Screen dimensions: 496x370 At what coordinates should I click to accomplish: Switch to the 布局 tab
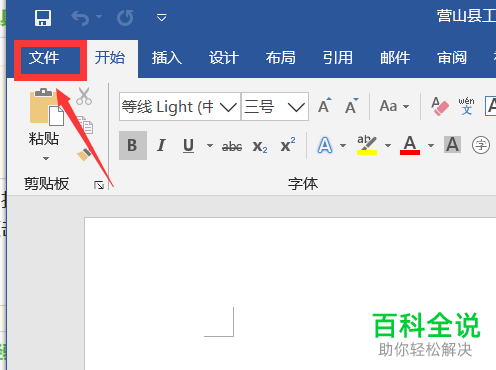coord(281,58)
